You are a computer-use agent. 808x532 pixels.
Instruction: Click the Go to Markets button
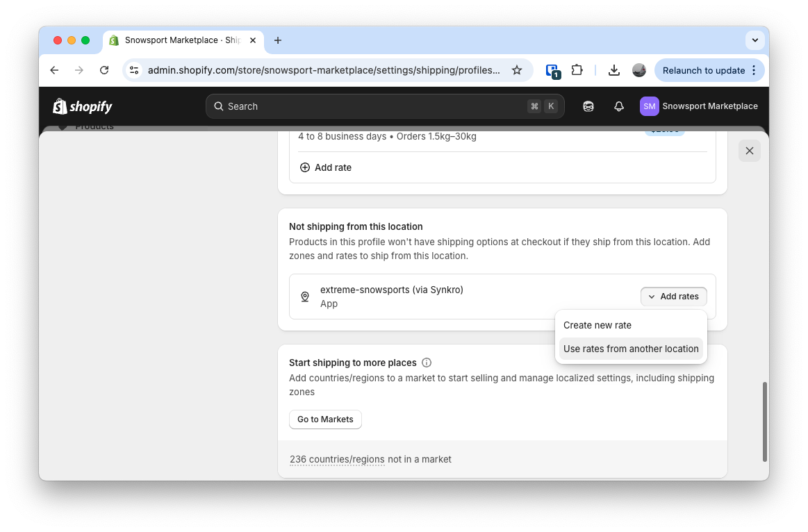(x=325, y=419)
